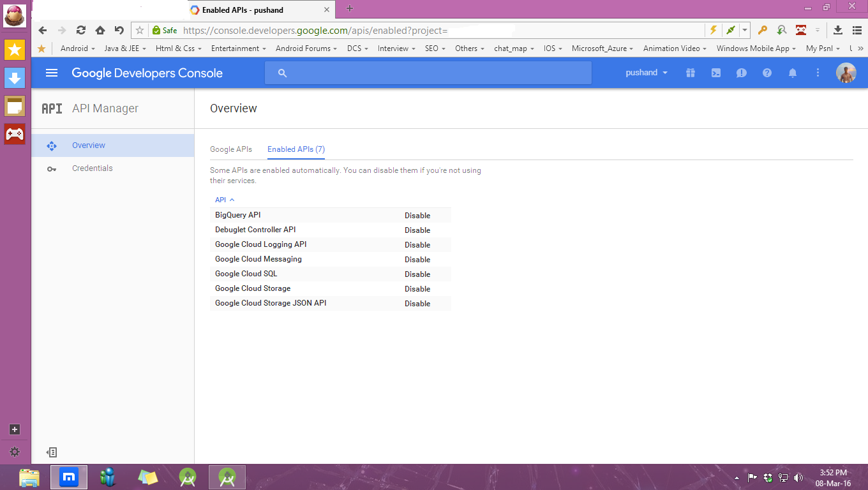The width and height of the screenshot is (868, 490).
Task: Open File Explorer from taskbar
Action: 29,477
